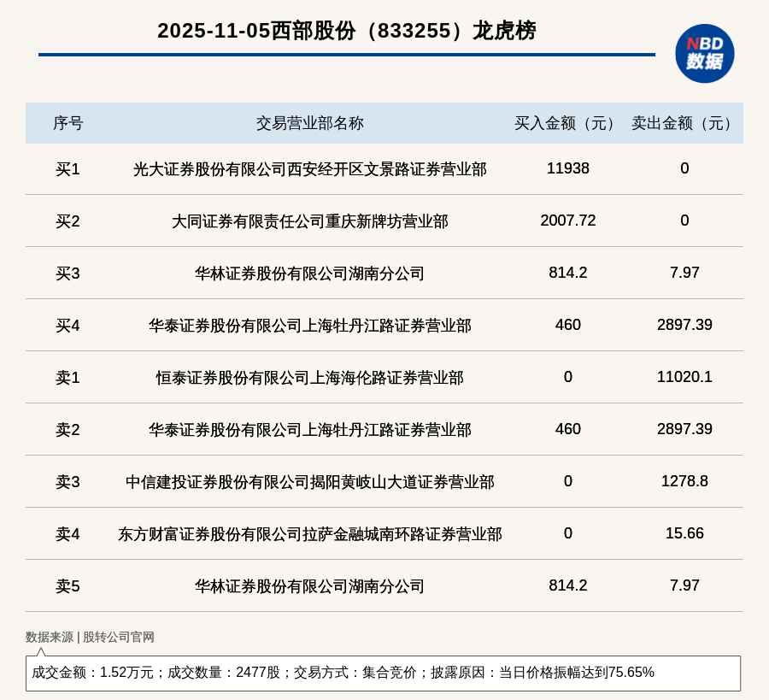Click the 序号 column header
Image resolution: width=769 pixels, height=700 pixels.
68,123
